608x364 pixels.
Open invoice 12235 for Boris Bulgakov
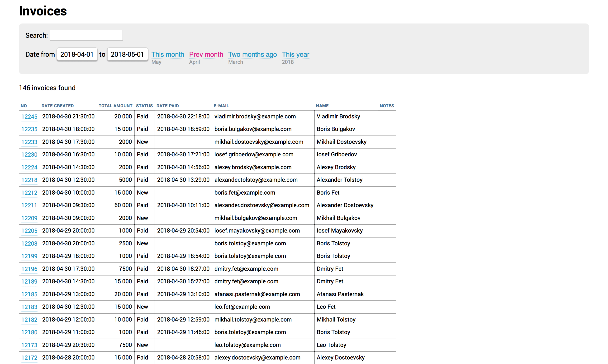pyautogui.click(x=29, y=129)
